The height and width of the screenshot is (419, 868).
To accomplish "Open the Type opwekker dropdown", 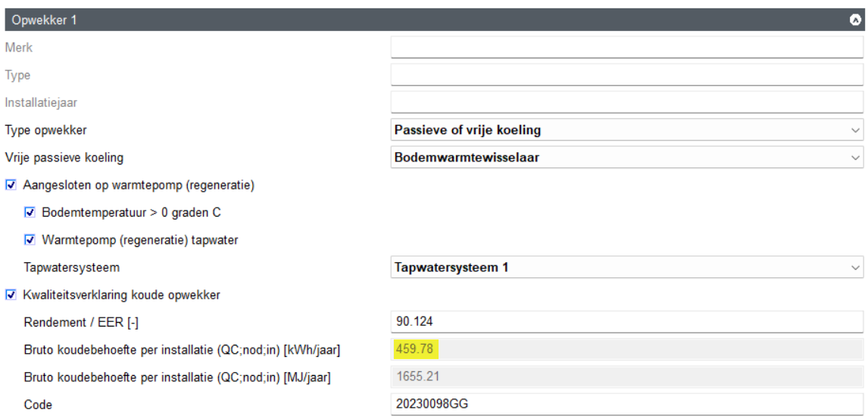I will [626, 130].
